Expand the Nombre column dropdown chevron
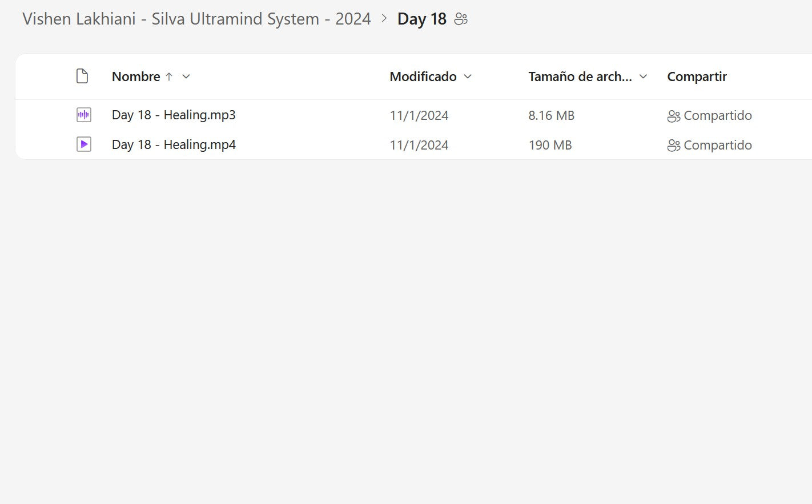Viewport: 812px width, 504px height. click(186, 76)
